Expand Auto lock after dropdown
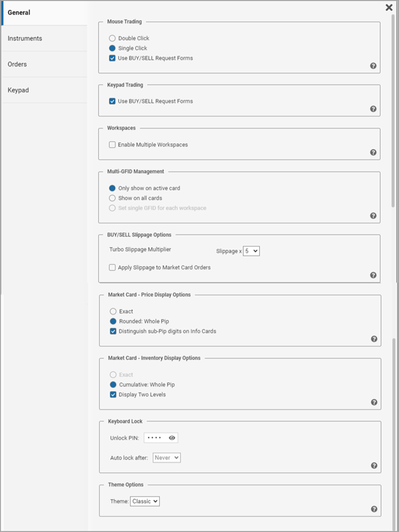Viewport: 399px width, 532px height. coord(167,457)
